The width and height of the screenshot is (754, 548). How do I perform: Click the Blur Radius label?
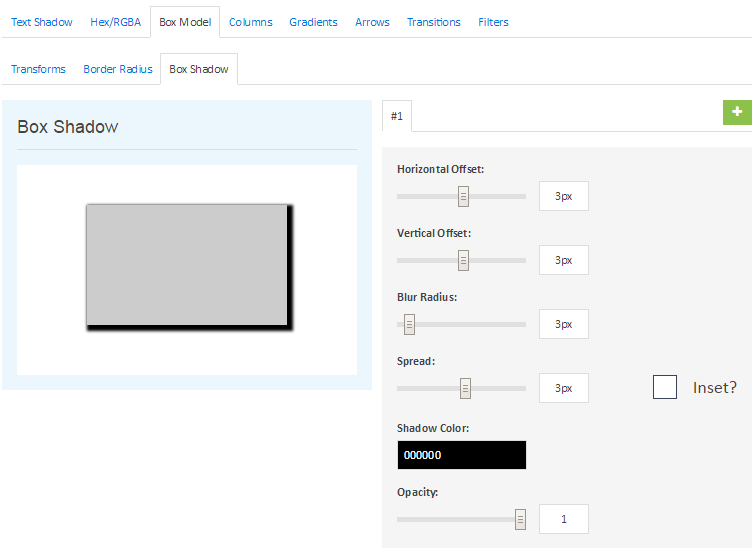coord(427,297)
